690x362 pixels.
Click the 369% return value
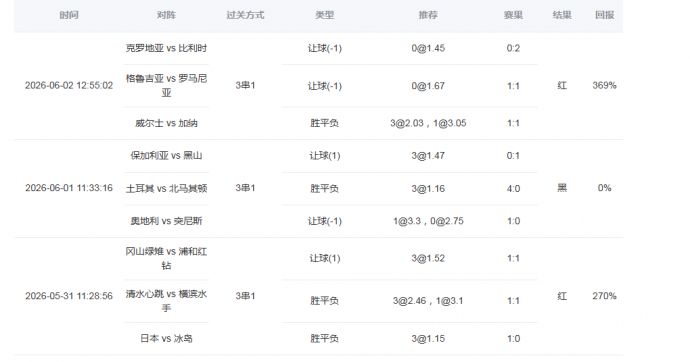click(604, 85)
